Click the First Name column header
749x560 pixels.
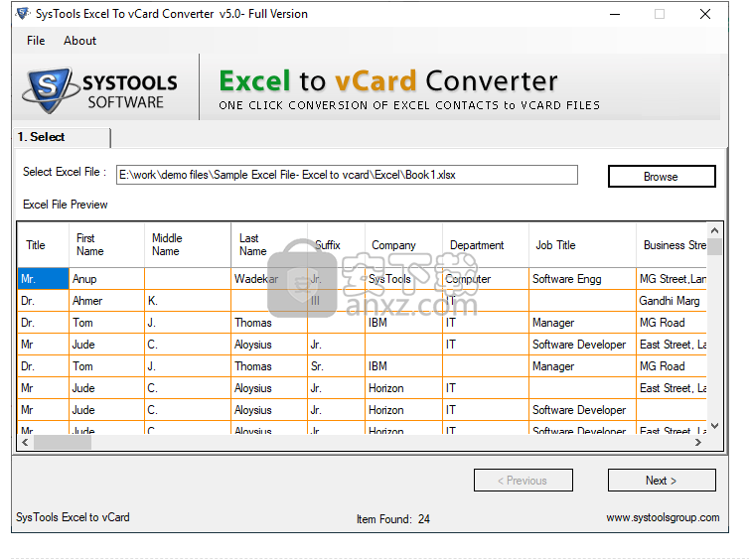[106, 245]
